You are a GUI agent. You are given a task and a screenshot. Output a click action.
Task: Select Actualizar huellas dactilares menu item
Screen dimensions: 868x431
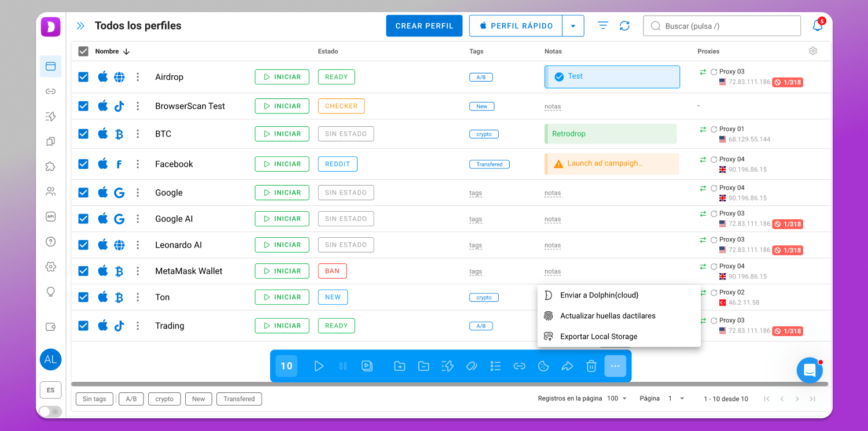click(x=619, y=316)
